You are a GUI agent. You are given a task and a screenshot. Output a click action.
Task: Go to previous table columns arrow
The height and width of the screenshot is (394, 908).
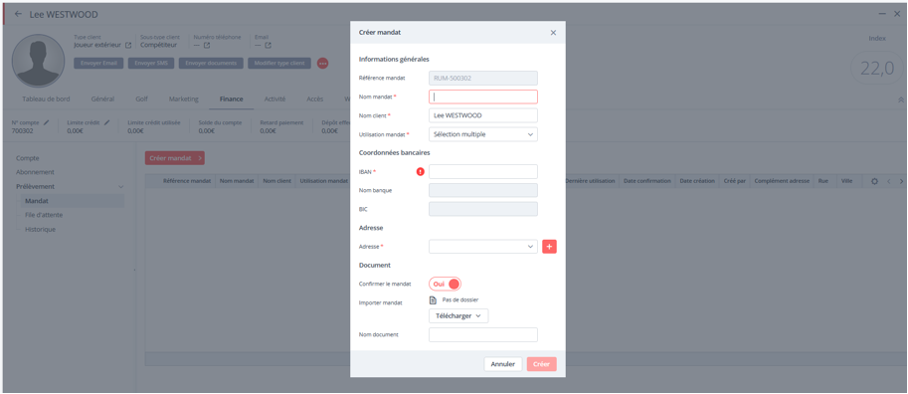888,181
